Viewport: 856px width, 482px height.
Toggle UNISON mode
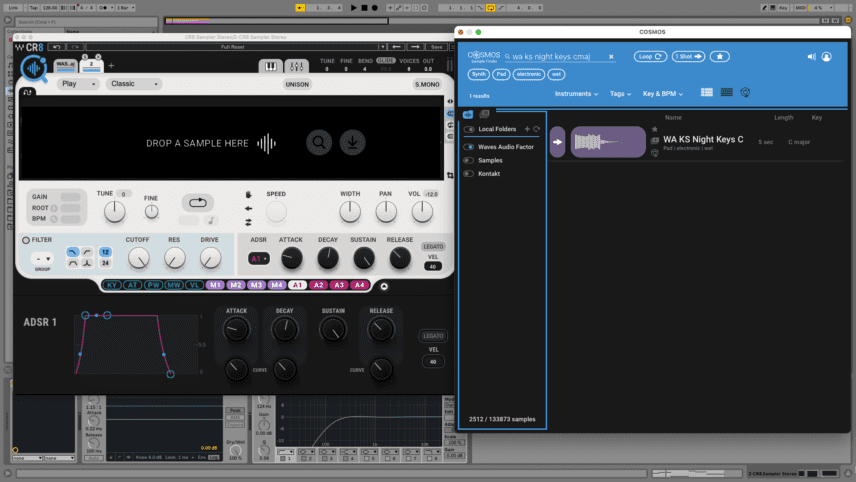point(297,84)
